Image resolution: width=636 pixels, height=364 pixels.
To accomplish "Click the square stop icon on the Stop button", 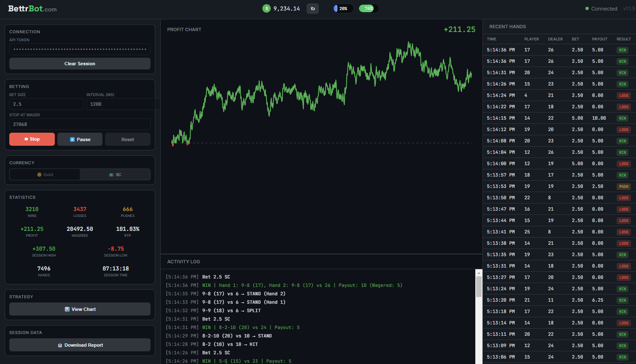I will pos(25,139).
